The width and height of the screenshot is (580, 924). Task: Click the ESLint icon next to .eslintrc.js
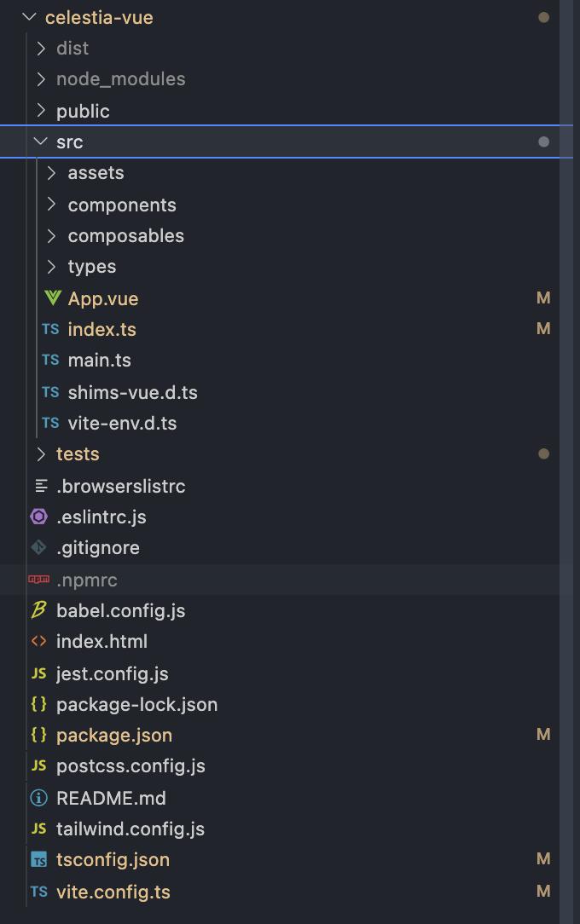pyautogui.click(x=39, y=517)
